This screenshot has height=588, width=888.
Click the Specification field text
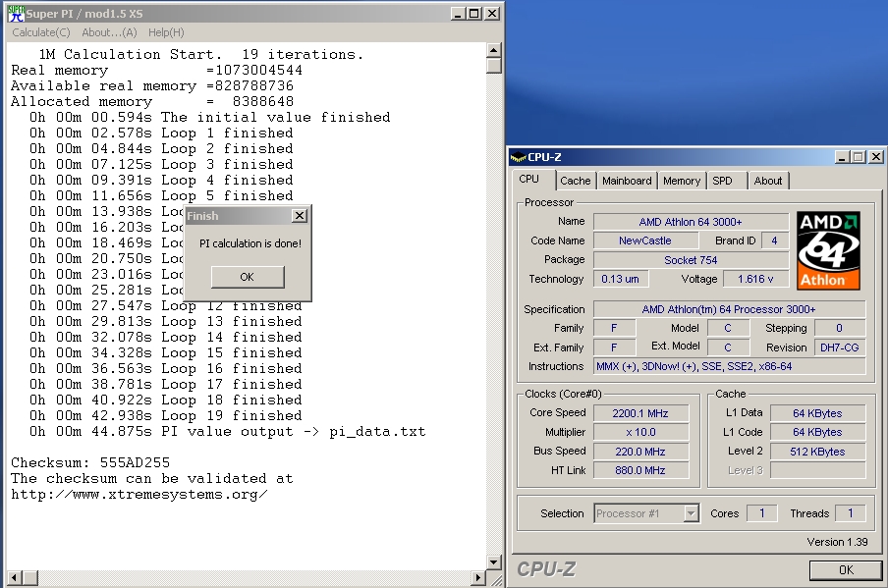point(729,309)
